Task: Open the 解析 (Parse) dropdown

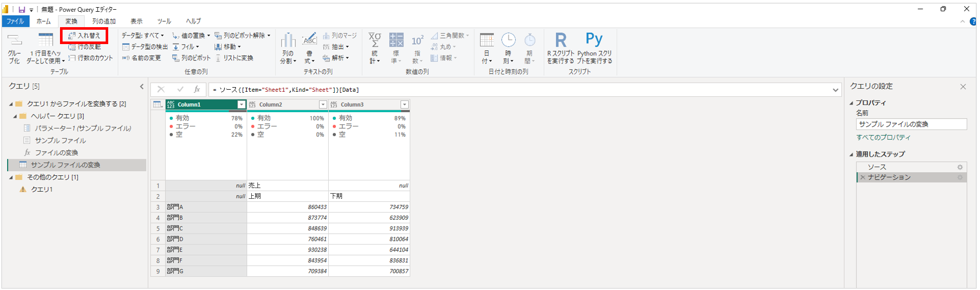Action: coord(336,58)
